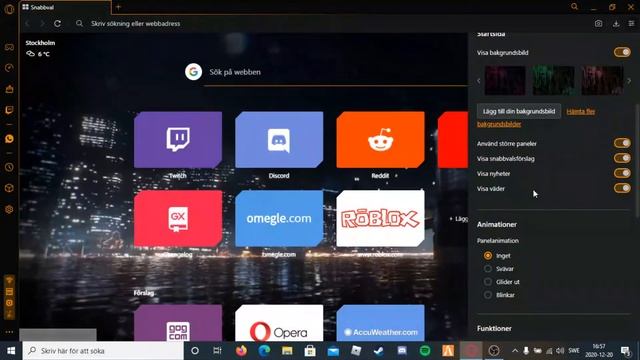Click the forward navigation arrow
The image size is (640, 360).
42,24
